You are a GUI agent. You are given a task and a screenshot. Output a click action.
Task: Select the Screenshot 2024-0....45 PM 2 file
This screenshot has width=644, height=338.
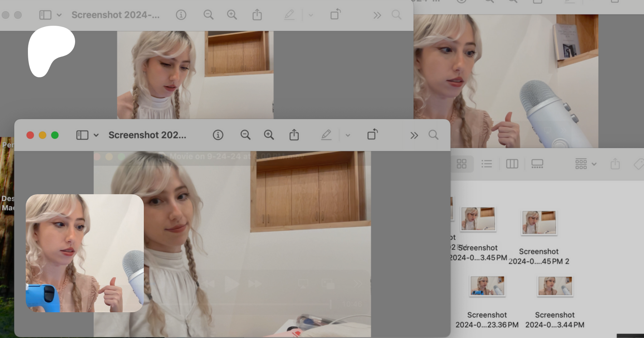point(539,222)
